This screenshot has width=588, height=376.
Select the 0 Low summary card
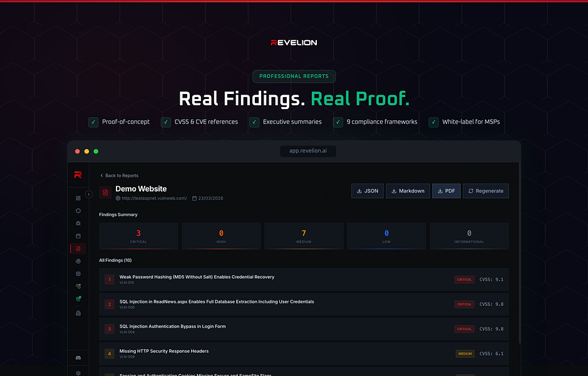[386, 236]
